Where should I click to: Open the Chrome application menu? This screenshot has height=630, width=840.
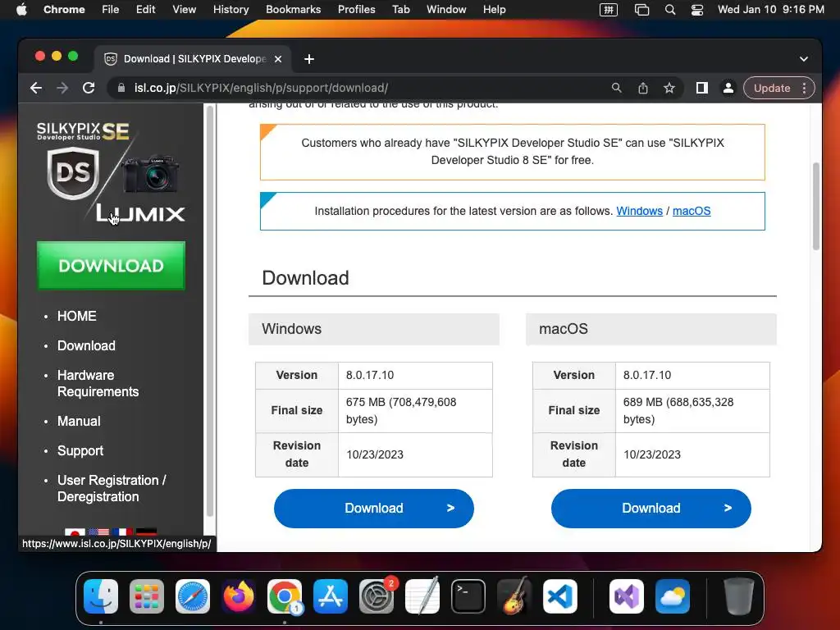point(64,10)
